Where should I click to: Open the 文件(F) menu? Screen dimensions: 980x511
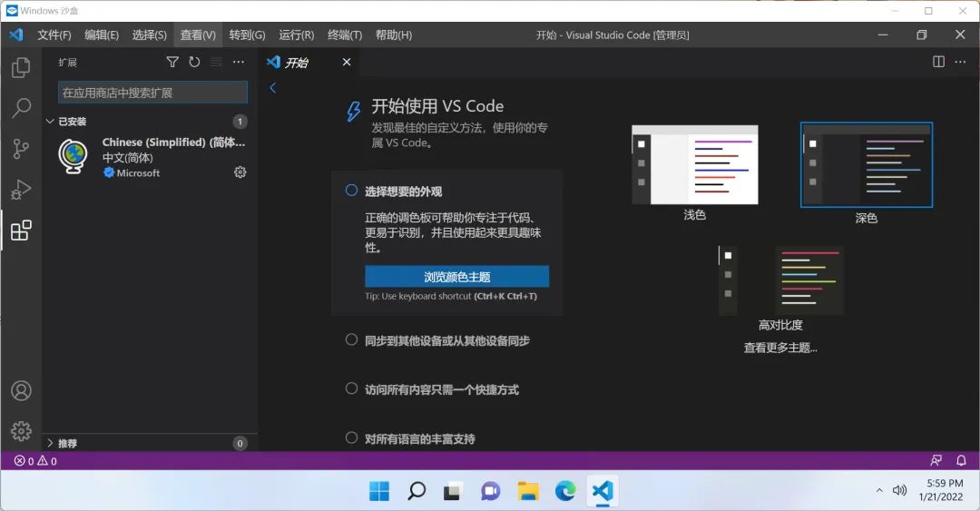tap(54, 35)
